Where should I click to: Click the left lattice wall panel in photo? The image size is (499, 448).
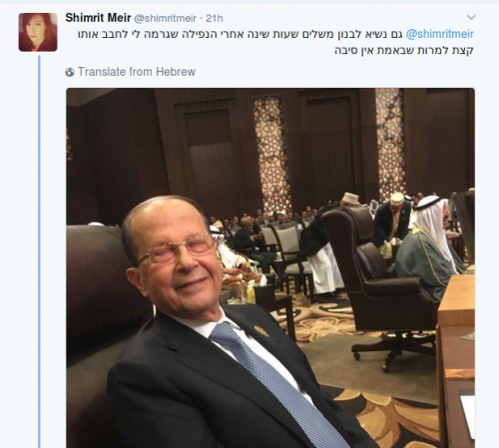(x=272, y=150)
